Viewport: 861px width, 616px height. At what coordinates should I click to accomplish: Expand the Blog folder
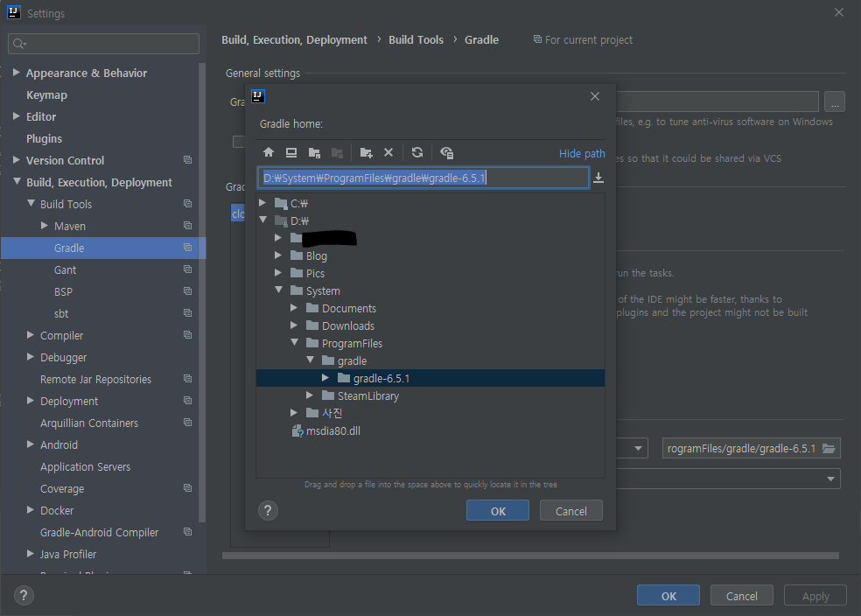coord(278,255)
